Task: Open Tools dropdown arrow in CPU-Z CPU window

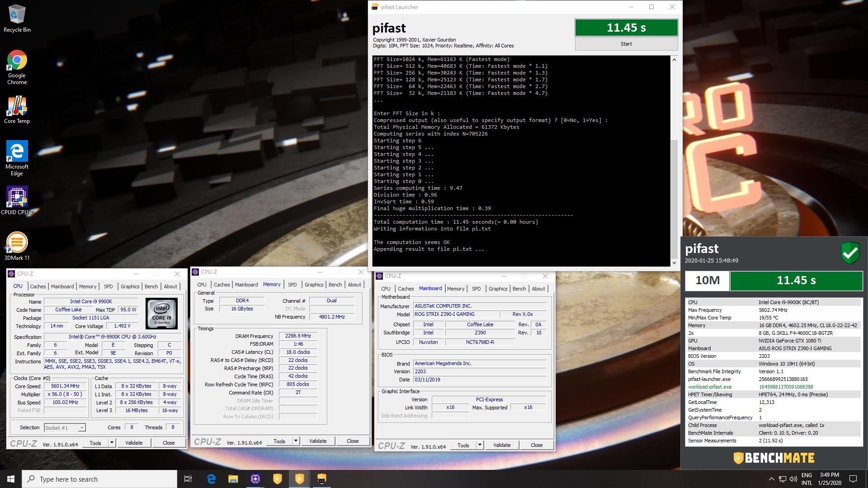Action: (112, 443)
